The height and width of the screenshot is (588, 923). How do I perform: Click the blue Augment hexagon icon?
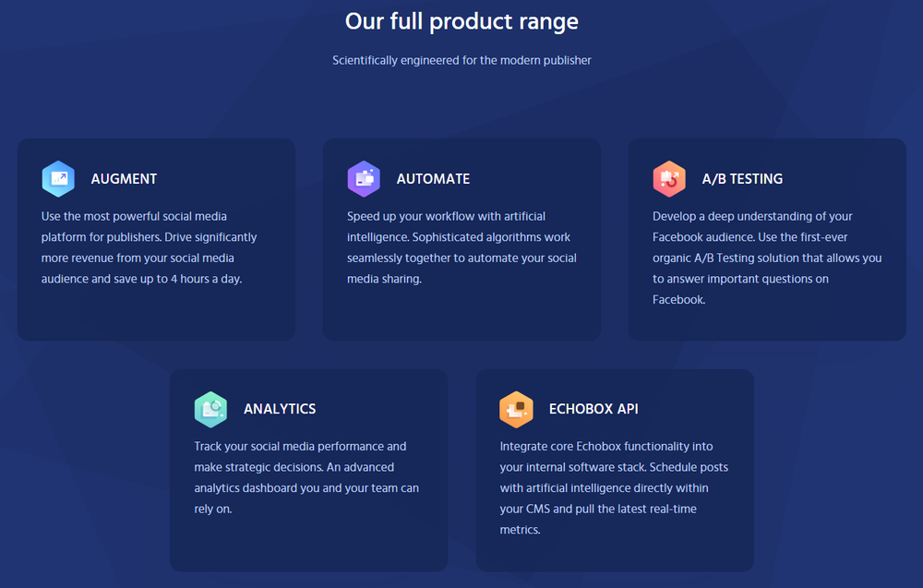pyautogui.click(x=58, y=178)
